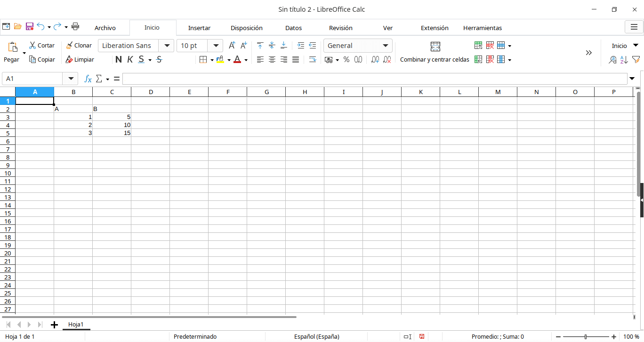Image resolution: width=644 pixels, height=342 pixels.
Task: Open the highlight color dropdown arrow
Action: click(229, 60)
